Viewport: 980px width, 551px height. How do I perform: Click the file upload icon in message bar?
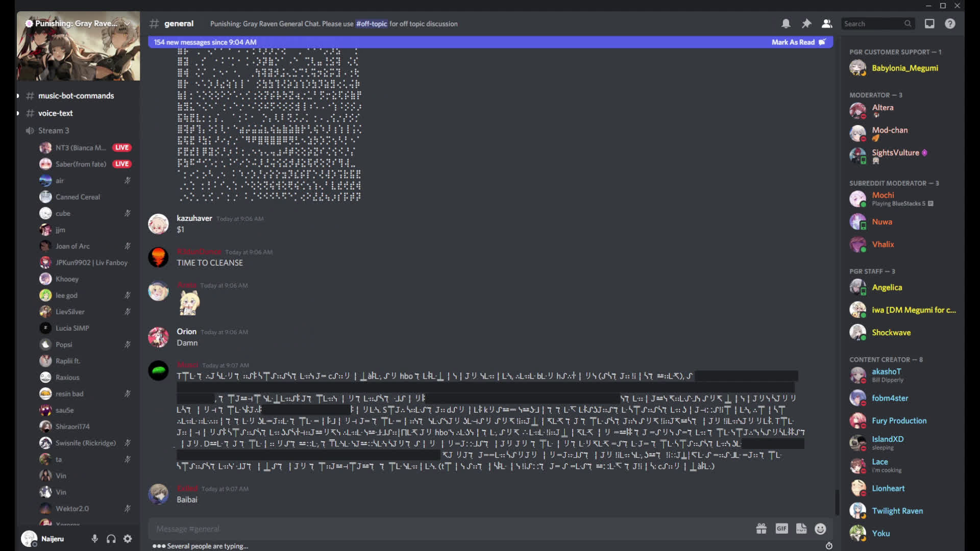tap(802, 529)
